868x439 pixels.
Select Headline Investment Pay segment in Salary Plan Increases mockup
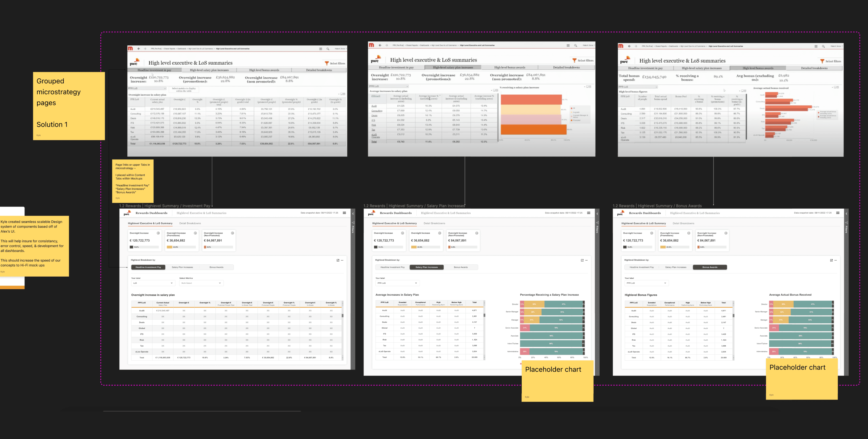point(392,267)
